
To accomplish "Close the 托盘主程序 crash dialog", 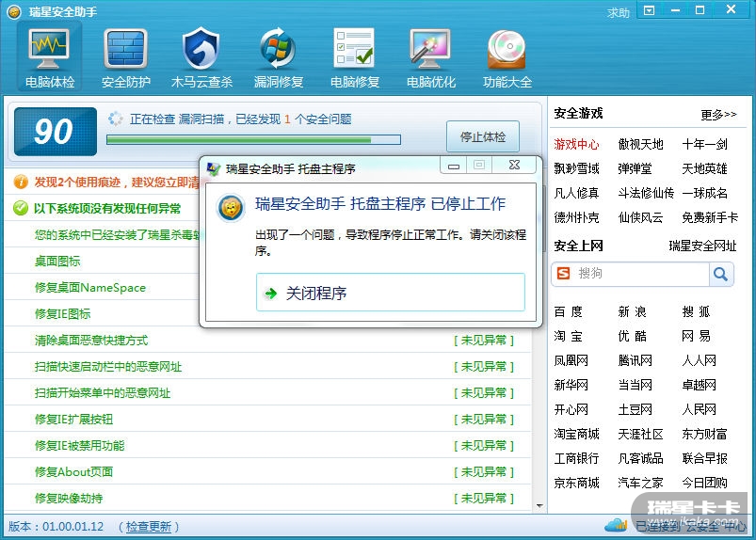I will pos(514,165).
